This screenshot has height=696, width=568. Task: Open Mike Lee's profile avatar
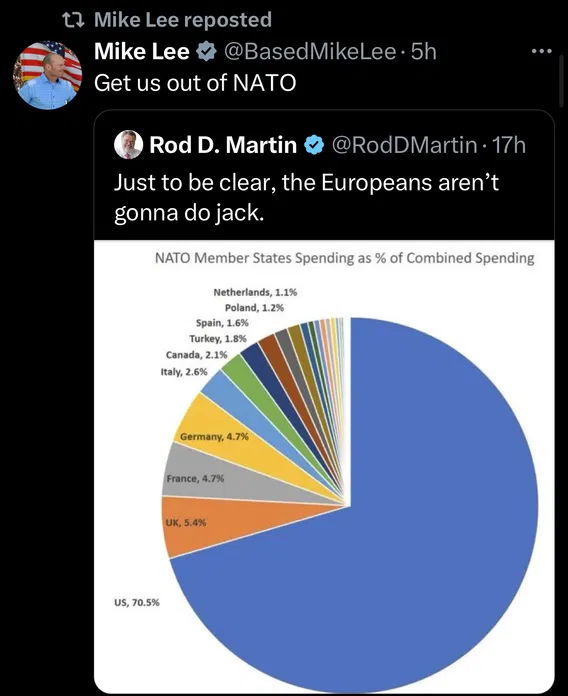[48, 75]
